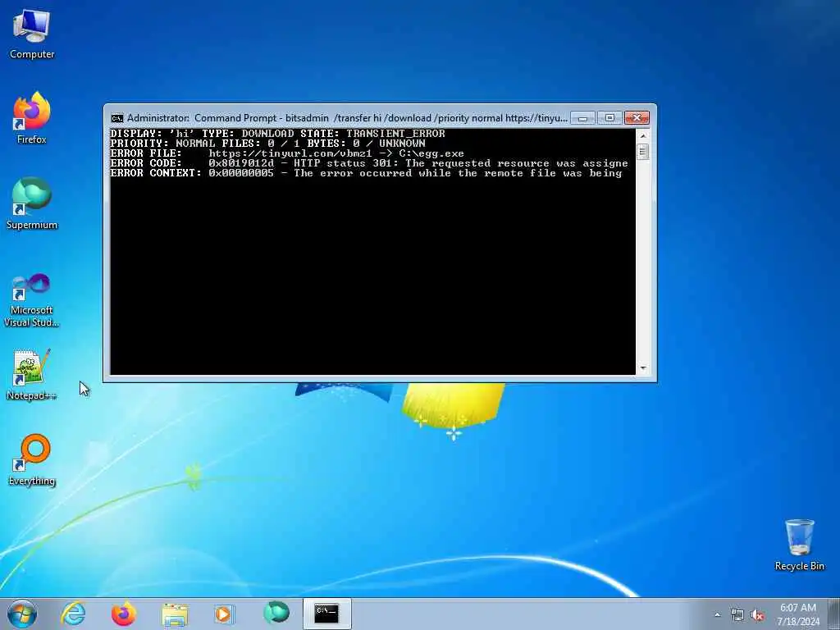Select the Microsoft Visual Studio desktop shortcut
The height and width of the screenshot is (630, 840).
point(32,300)
